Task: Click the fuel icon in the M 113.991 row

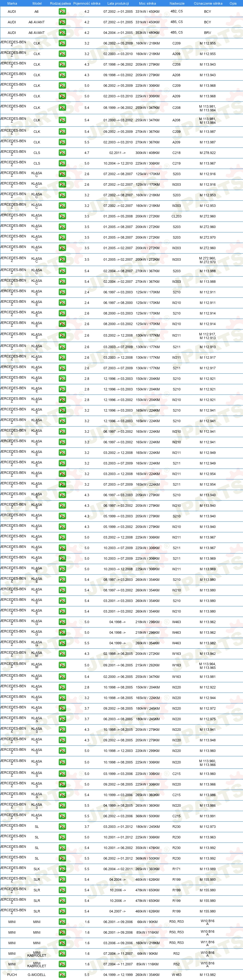Action: click(62, 816)
